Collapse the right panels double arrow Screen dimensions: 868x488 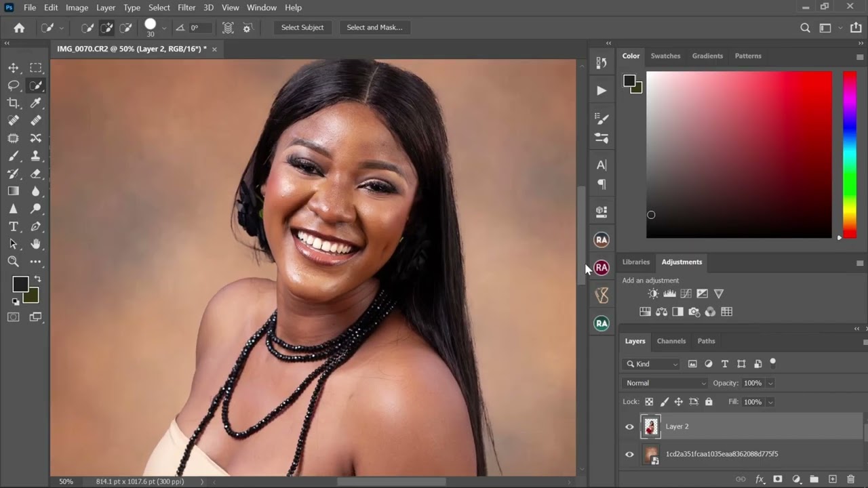860,43
